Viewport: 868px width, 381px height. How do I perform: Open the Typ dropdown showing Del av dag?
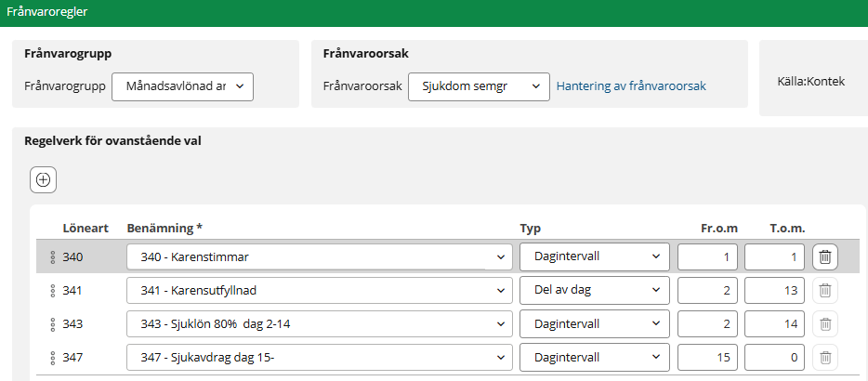pos(594,291)
